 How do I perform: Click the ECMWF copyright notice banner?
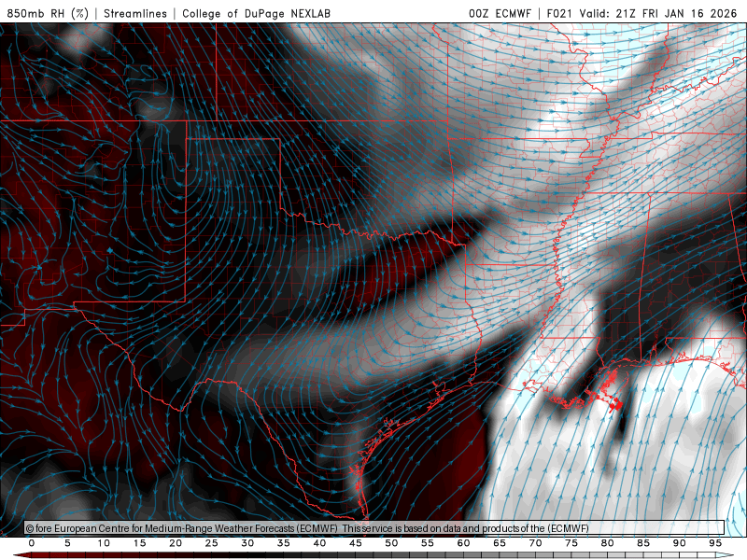point(374,528)
